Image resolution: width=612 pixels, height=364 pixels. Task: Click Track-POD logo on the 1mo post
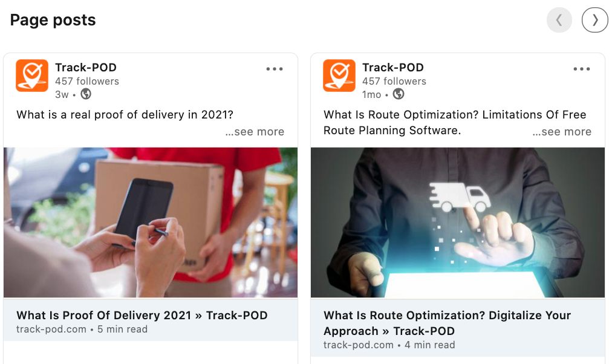[339, 76]
